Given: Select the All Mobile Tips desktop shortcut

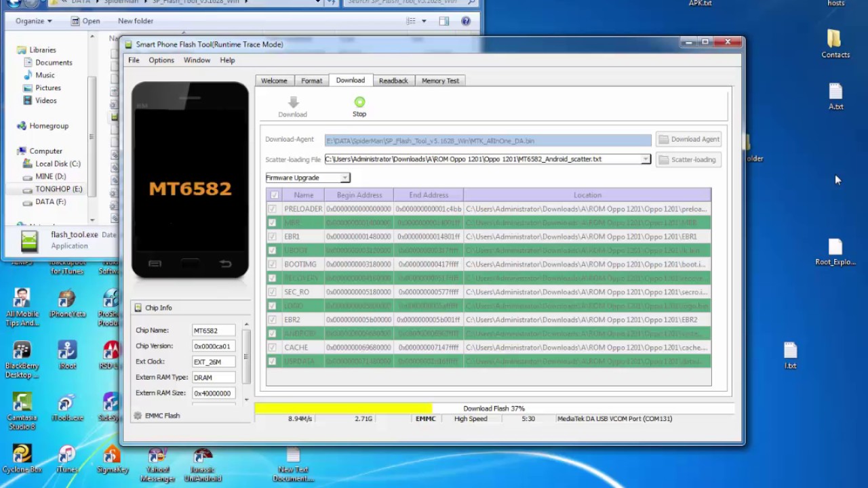Looking at the screenshot, I should click(22, 308).
